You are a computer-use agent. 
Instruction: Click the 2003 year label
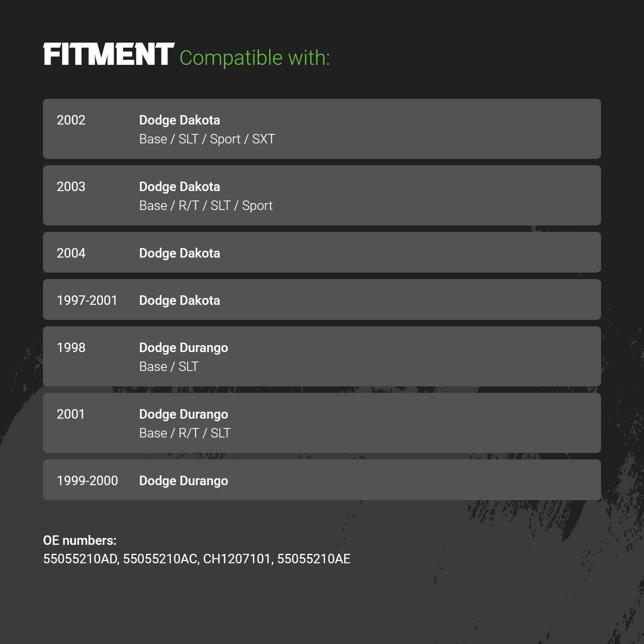coord(71,187)
